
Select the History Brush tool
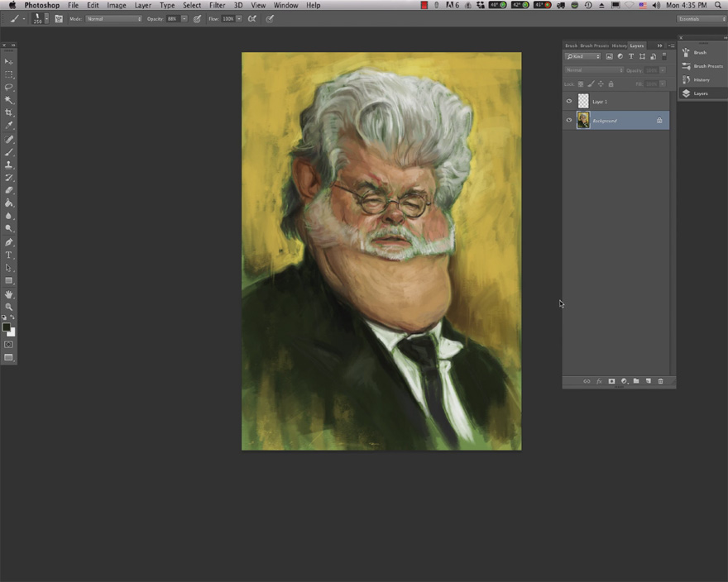(8, 178)
